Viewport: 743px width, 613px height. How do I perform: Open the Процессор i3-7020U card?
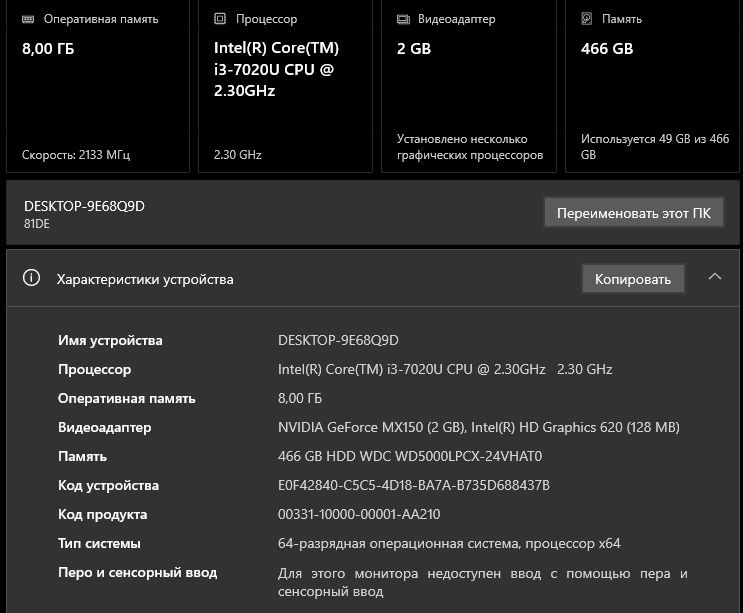tap(285, 85)
